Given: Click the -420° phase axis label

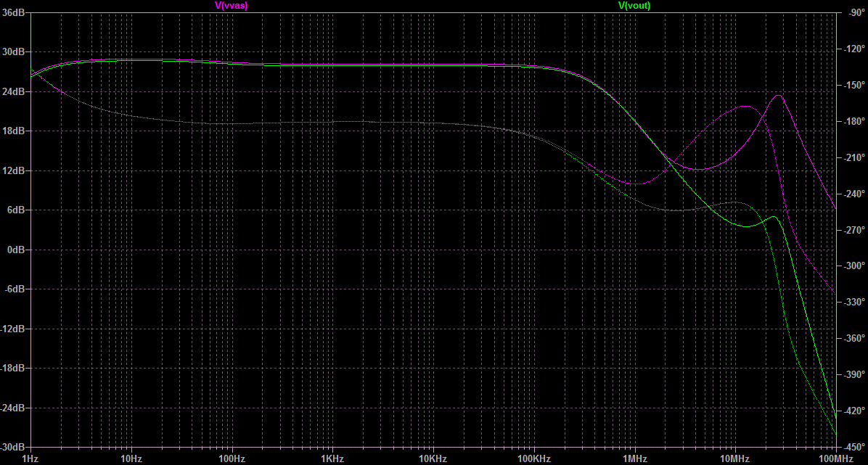Looking at the screenshot, I should click(853, 410).
